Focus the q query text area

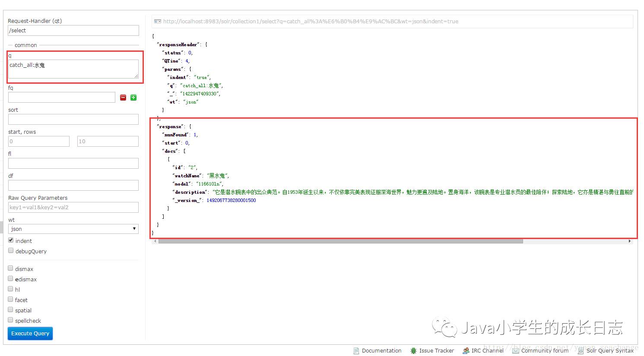[x=73, y=69]
